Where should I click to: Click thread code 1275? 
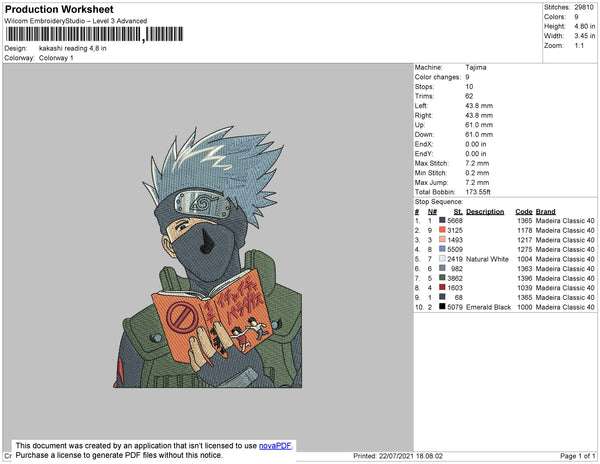click(525, 249)
